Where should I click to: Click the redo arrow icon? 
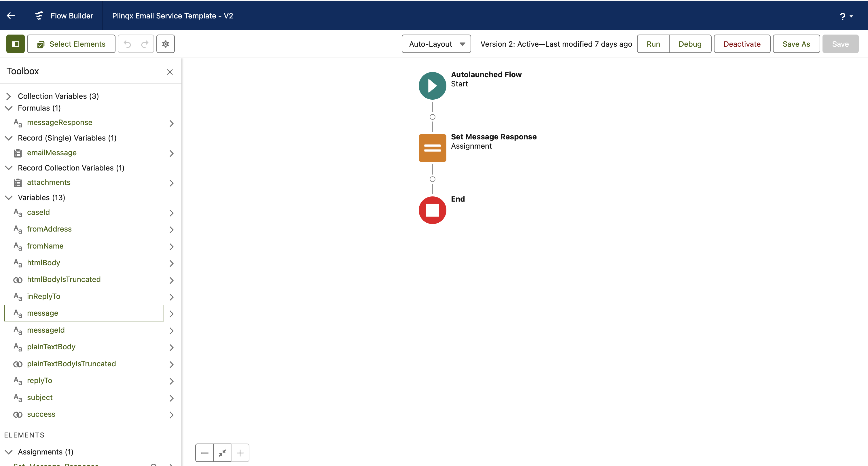coord(145,44)
